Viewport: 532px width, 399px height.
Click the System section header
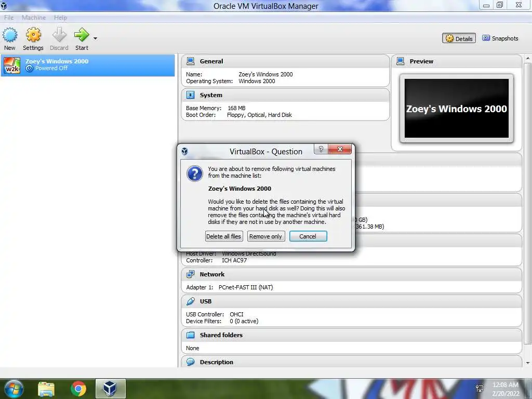(285, 96)
